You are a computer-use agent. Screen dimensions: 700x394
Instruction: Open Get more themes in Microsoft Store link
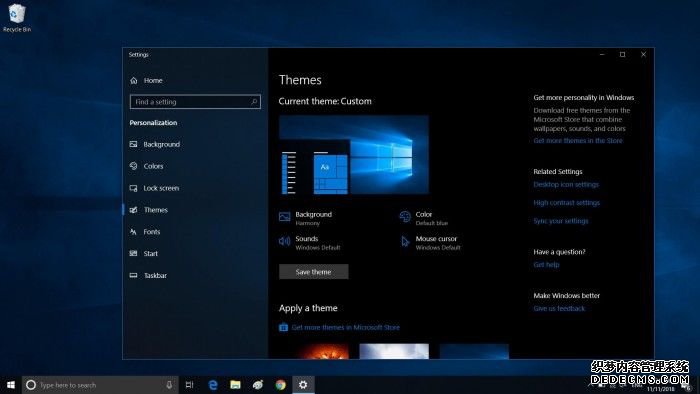point(346,327)
